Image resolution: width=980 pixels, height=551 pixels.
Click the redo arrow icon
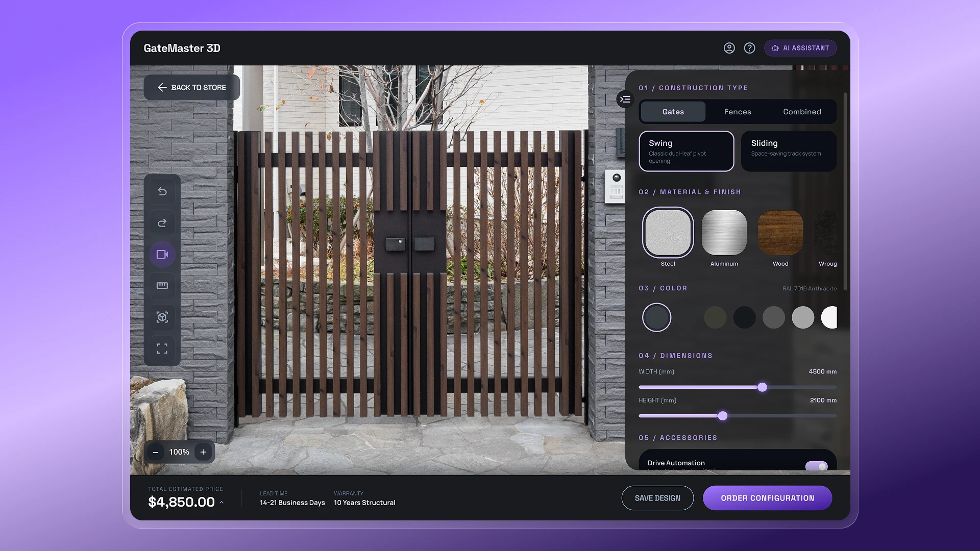[162, 223]
